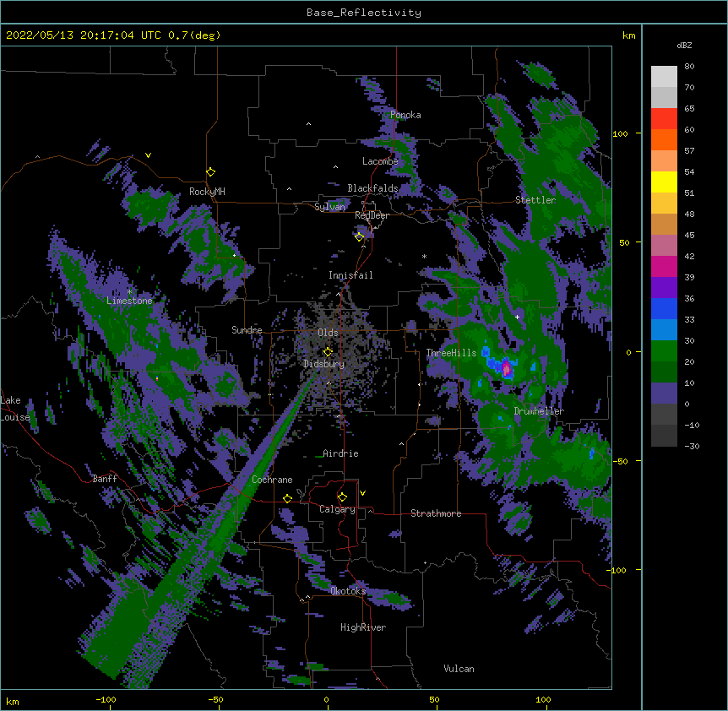Click the dBZ legend heading
Image resolution: width=728 pixels, height=711 pixels.
tap(684, 45)
